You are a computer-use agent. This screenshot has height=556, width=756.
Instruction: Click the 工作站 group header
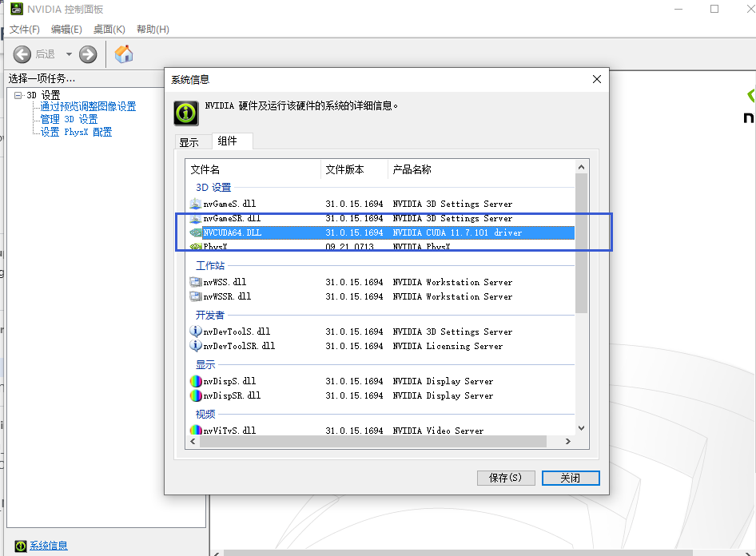click(x=210, y=265)
